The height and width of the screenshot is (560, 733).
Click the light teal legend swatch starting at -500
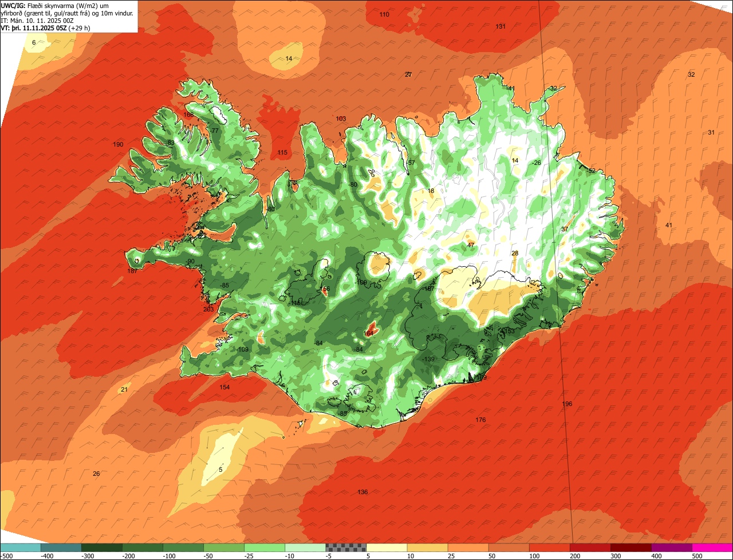pos(21,547)
